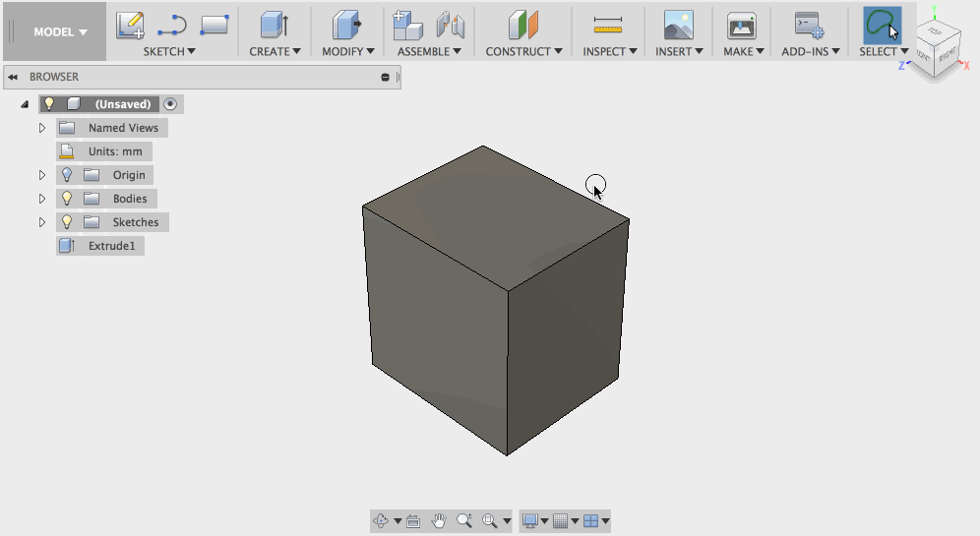Screen dimensions: 980x536
Task: Click the Create Sketch icon
Action: point(130,26)
